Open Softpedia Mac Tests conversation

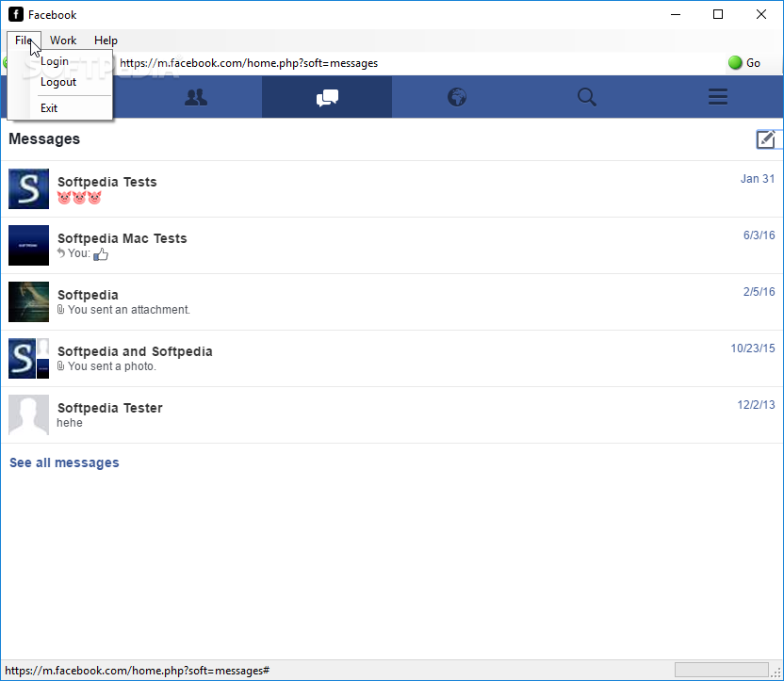point(392,245)
